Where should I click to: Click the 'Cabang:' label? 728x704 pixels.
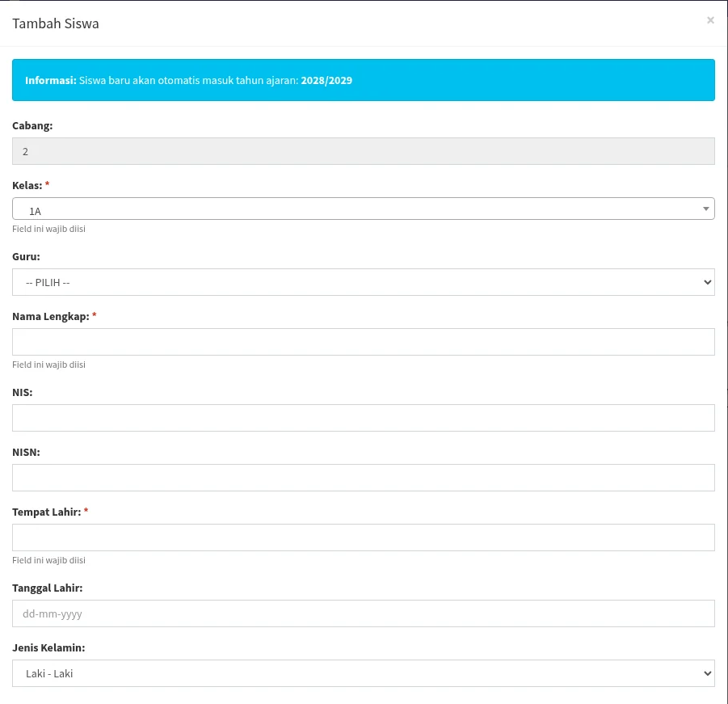pyautogui.click(x=32, y=125)
